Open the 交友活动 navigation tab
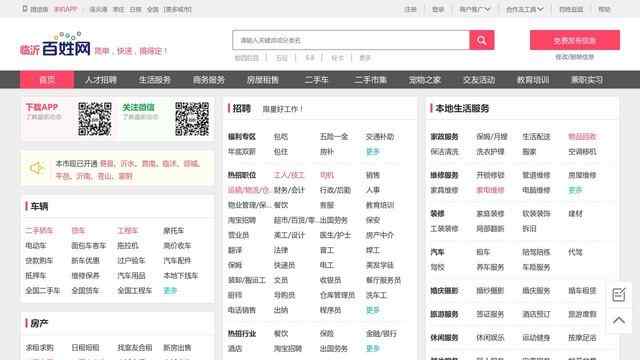This screenshot has width=640, height=360. (x=479, y=80)
